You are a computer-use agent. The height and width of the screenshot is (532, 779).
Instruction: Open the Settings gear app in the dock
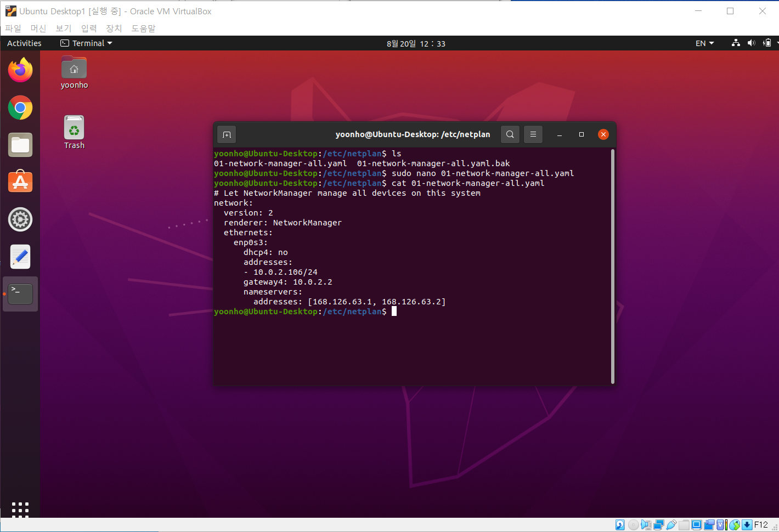pos(20,219)
